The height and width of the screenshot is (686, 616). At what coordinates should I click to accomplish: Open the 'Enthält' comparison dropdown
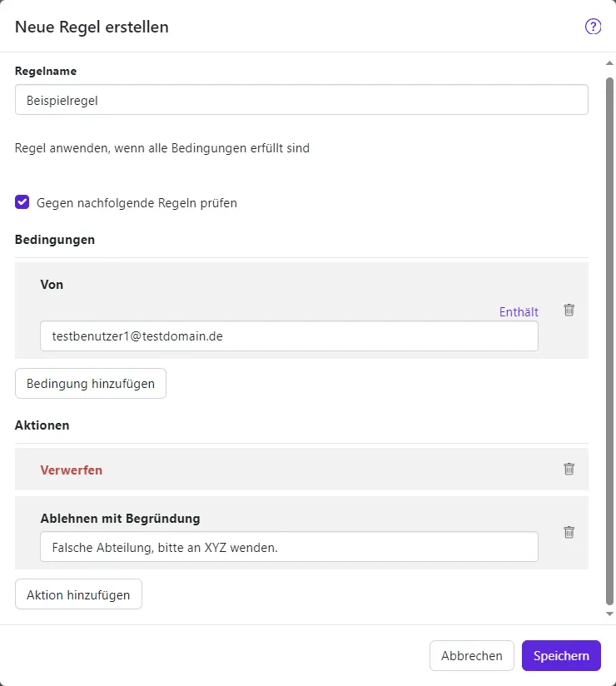click(519, 312)
